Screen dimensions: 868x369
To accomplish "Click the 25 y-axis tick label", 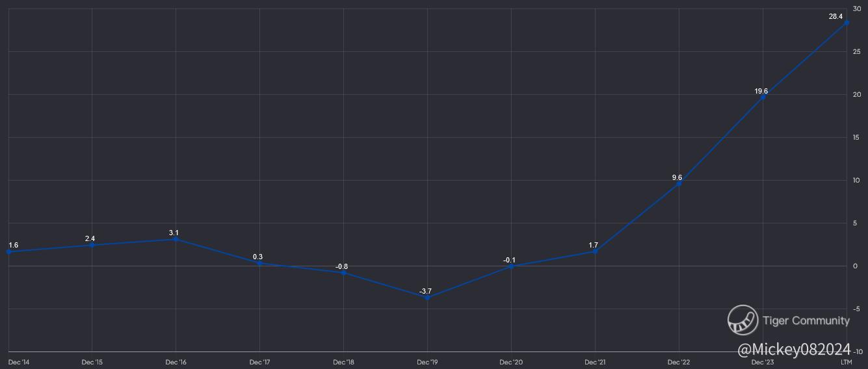I will 857,51.
